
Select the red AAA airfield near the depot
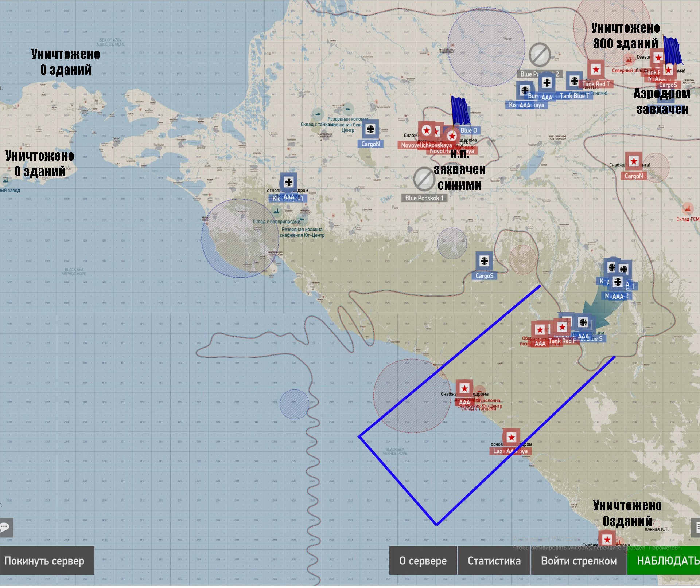(x=464, y=389)
